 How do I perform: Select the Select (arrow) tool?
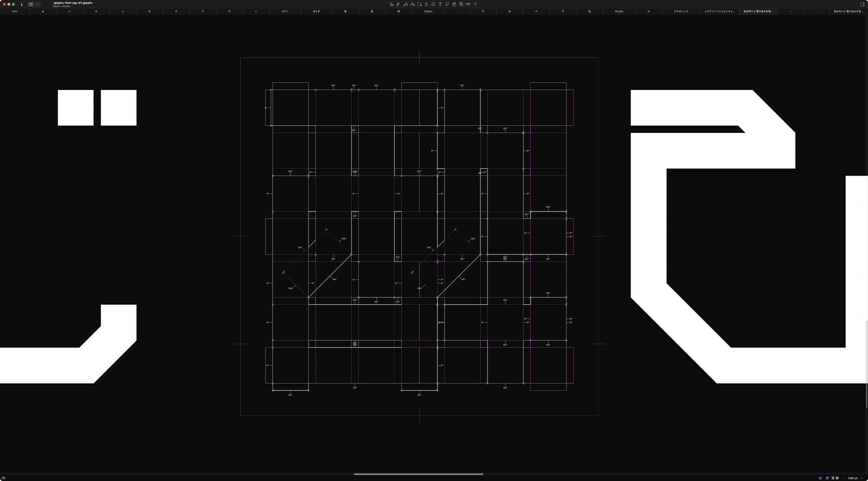click(x=391, y=4)
